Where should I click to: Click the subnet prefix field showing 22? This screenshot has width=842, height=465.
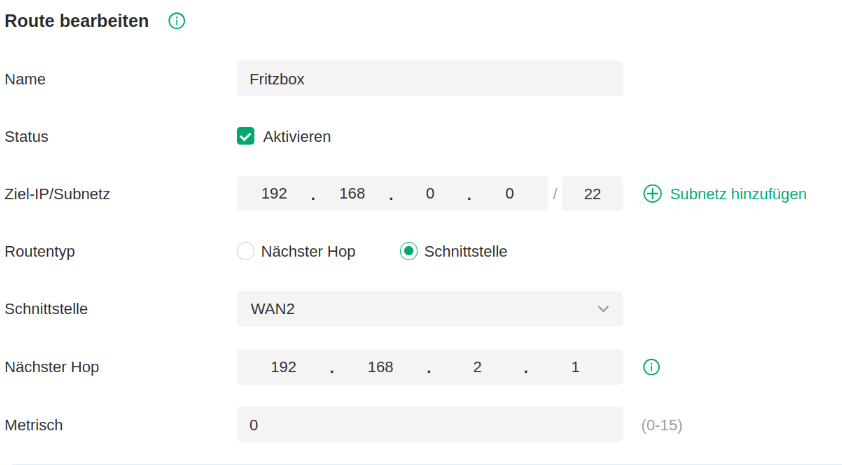592,194
